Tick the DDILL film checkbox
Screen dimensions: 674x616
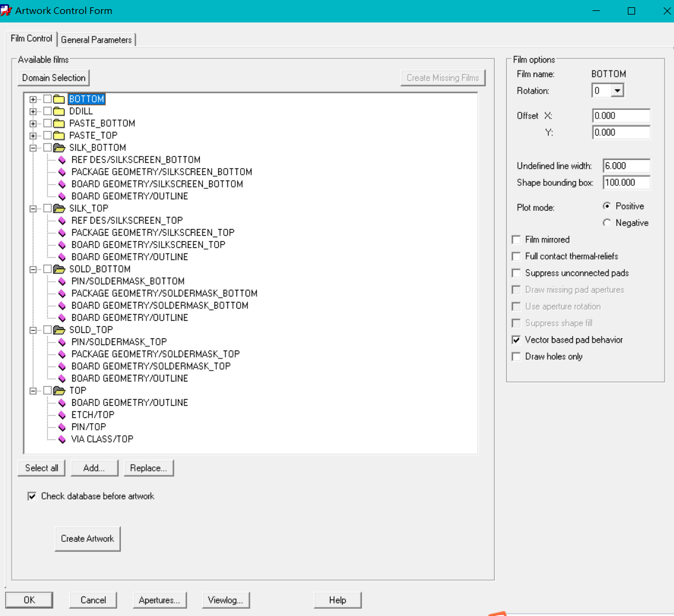[48, 111]
